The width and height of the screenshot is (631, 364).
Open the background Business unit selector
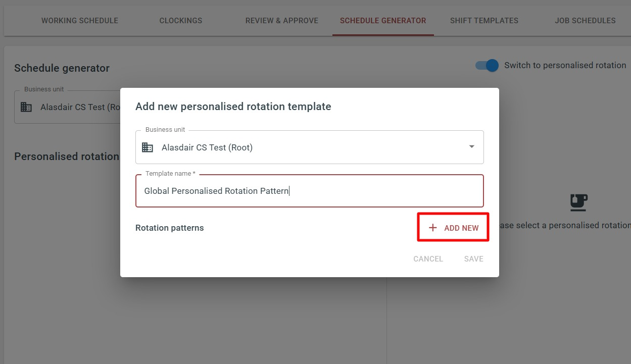tap(67, 107)
